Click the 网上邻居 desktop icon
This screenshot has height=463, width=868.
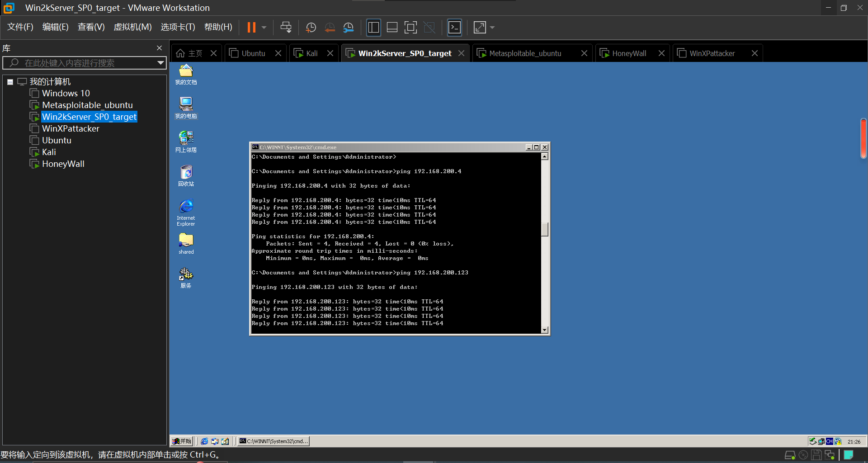[186, 142]
